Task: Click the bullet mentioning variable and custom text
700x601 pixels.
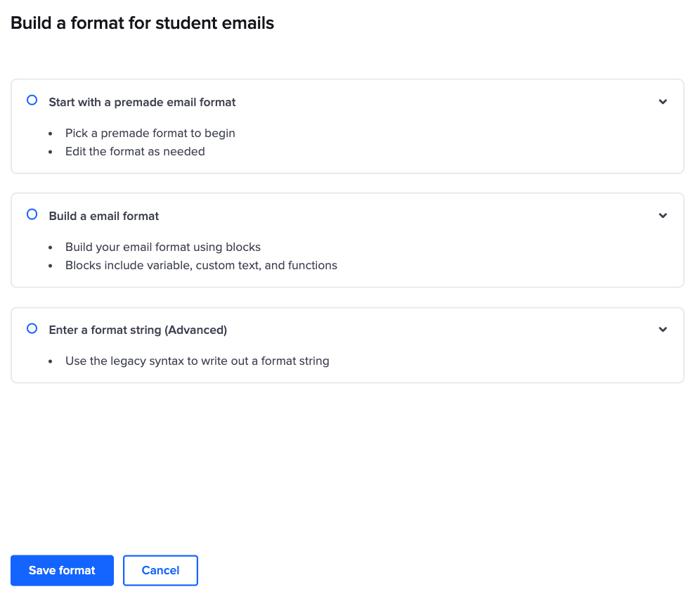Action: point(201,265)
